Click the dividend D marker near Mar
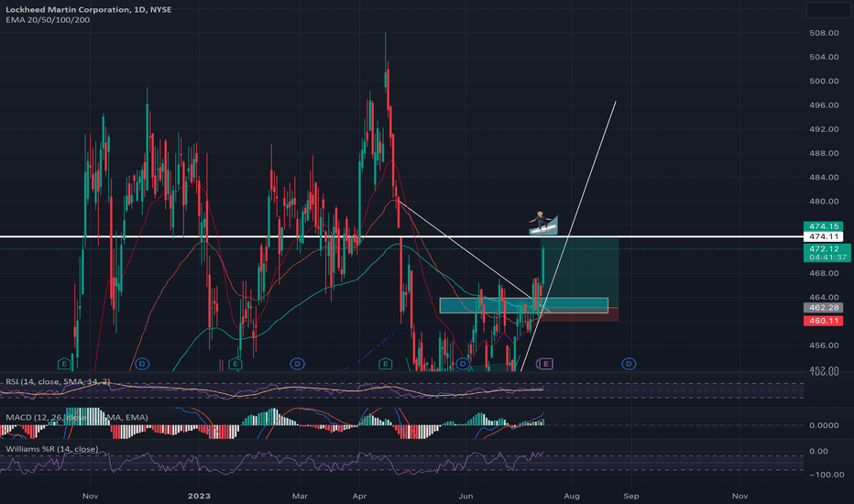This screenshot has height=504, width=854. (x=297, y=364)
